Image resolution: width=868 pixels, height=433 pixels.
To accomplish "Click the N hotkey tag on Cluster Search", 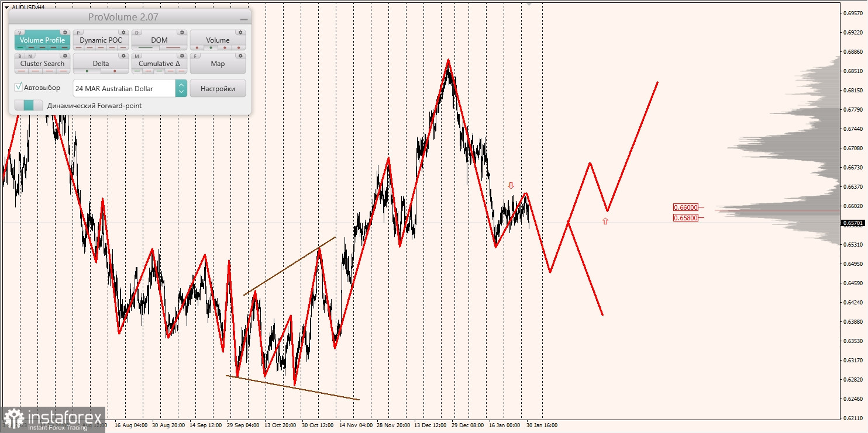I will coord(30,56).
